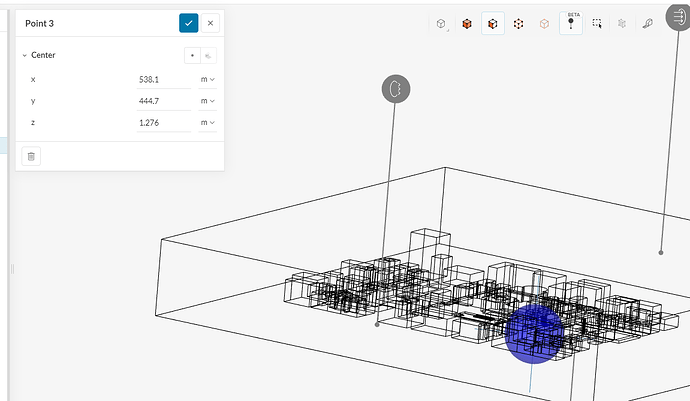Image resolution: width=690 pixels, height=401 pixels.
Task: Edit the x coordinate field showing 538.1
Action: pyautogui.click(x=164, y=80)
